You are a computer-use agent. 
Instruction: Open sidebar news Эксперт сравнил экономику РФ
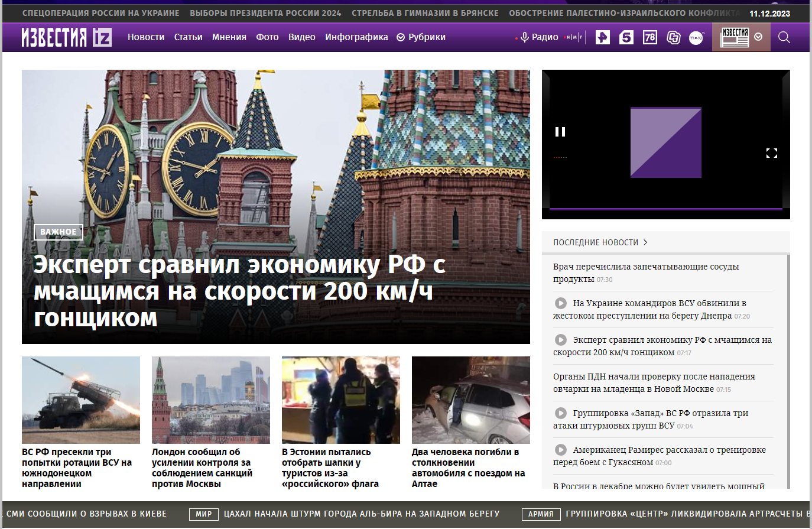pyautogui.click(x=662, y=346)
